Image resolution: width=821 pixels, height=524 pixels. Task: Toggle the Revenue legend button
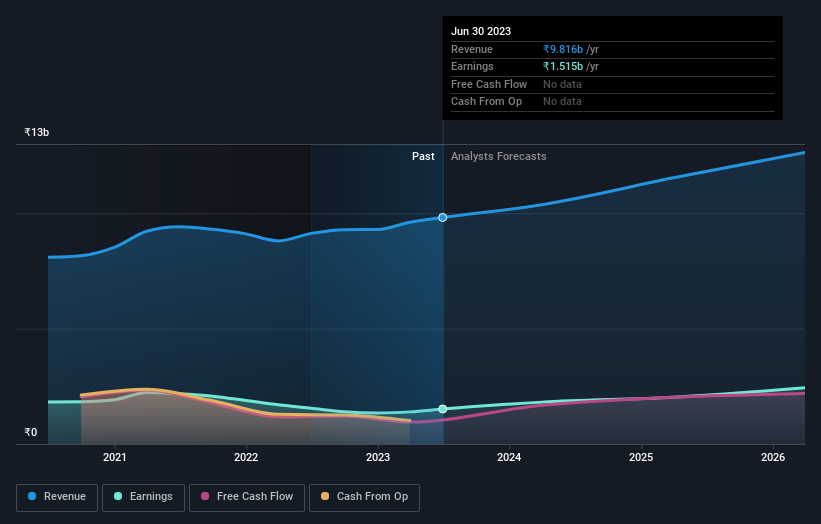[x=57, y=497]
